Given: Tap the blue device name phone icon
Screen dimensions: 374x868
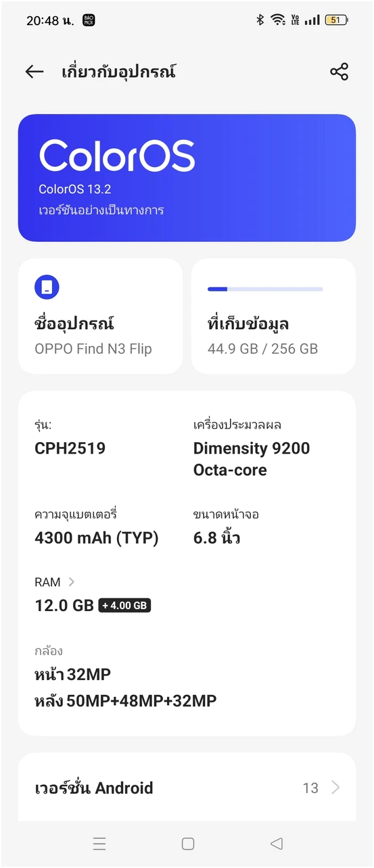Looking at the screenshot, I should click(x=47, y=287).
